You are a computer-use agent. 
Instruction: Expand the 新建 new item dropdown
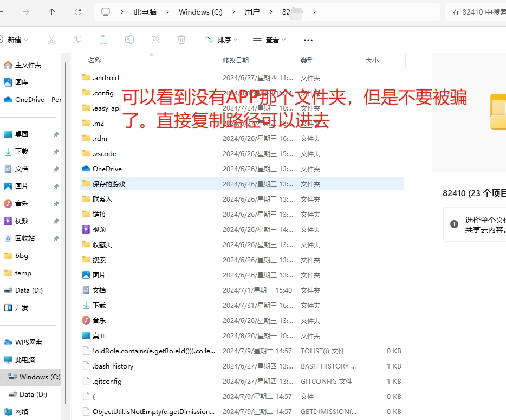15,40
